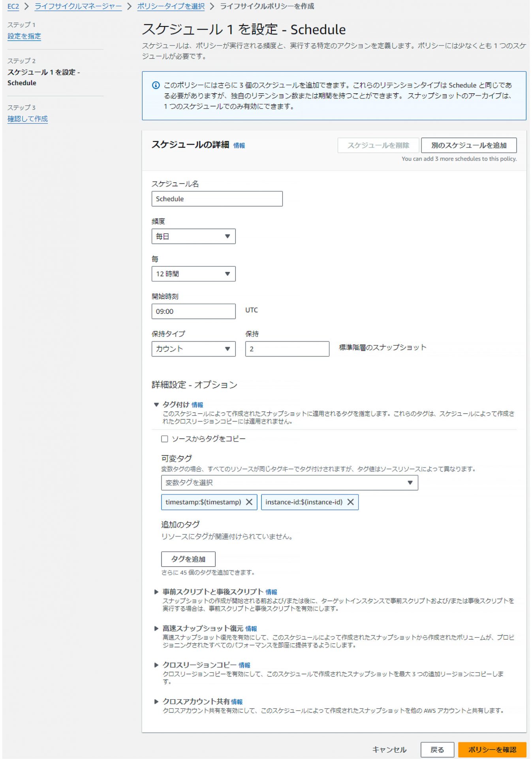This screenshot has height=759, width=532.
Task: Click '詳細設定 - オプション' heading
Action: click(194, 385)
